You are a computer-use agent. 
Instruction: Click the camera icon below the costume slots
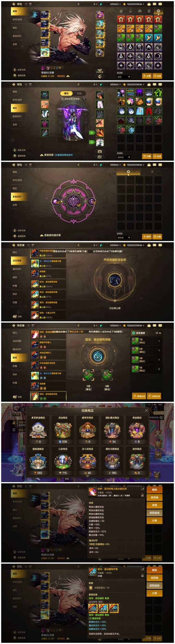click(100, 151)
